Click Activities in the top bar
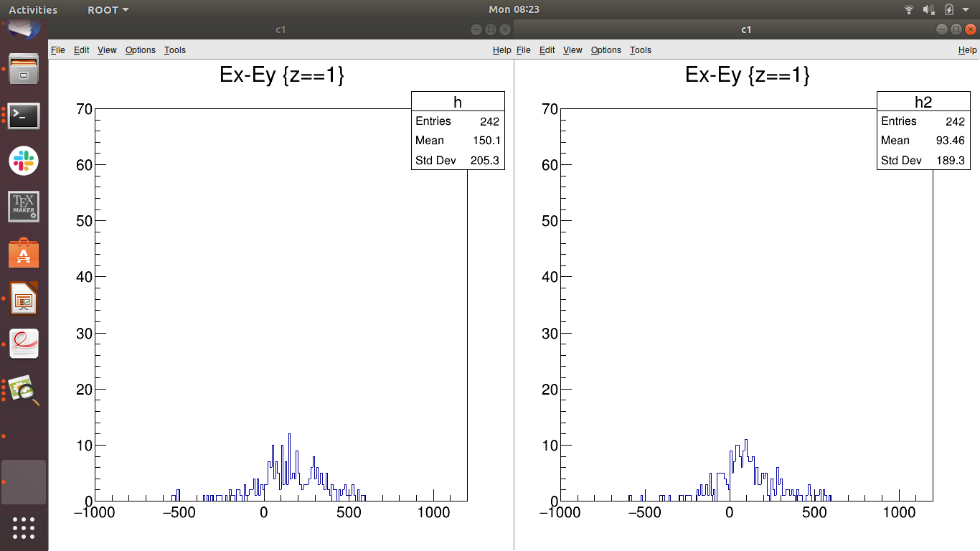This screenshot has height=551, width=980. point(33,9)
